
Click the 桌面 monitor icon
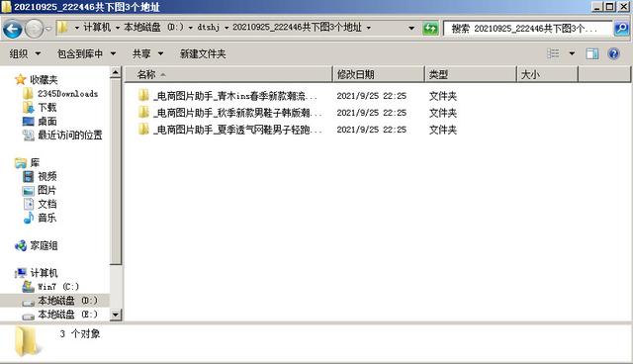[x=29, y=121]
